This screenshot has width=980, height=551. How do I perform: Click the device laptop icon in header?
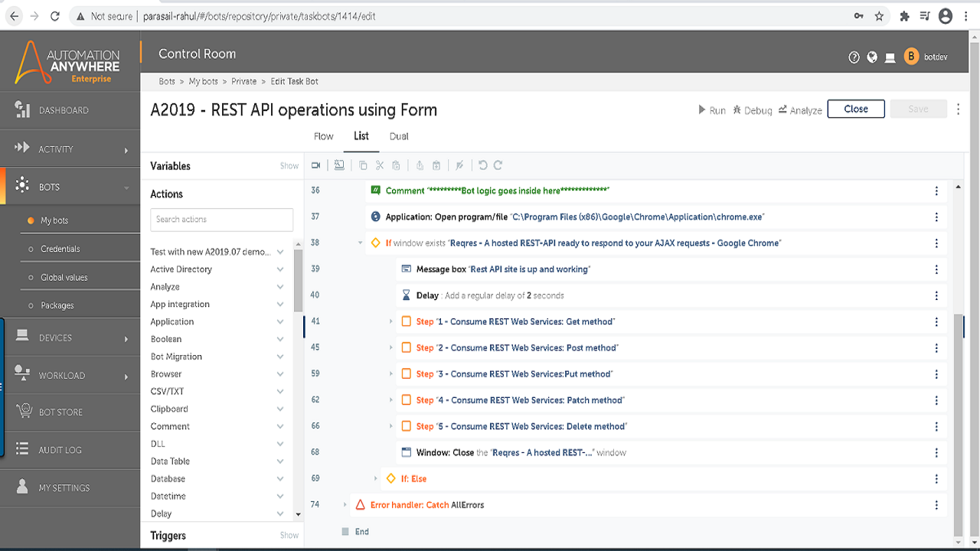click(890, 57)
